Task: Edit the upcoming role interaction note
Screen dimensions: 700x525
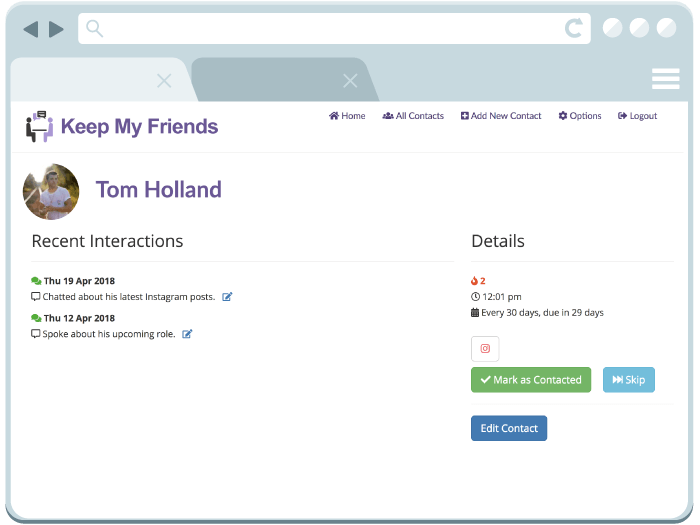Action: point(187,334)
